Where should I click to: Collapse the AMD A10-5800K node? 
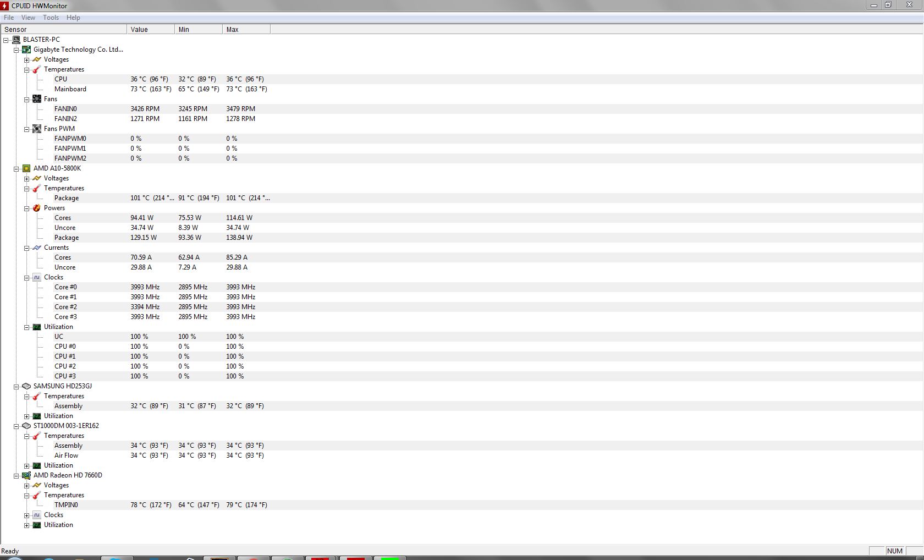tap(16, 169)
